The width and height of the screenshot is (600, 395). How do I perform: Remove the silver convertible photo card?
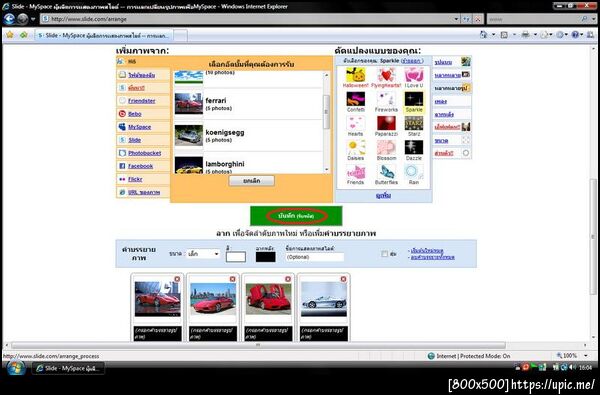point(343,279)
